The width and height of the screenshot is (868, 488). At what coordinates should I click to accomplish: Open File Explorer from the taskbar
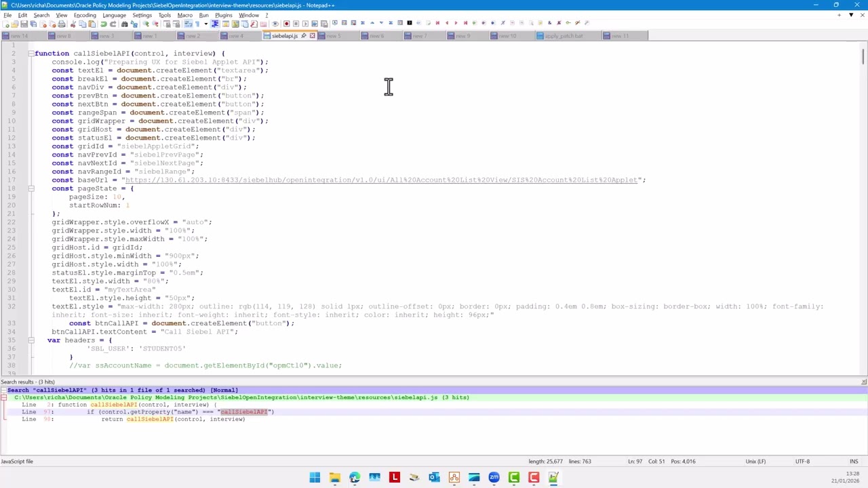334,478
